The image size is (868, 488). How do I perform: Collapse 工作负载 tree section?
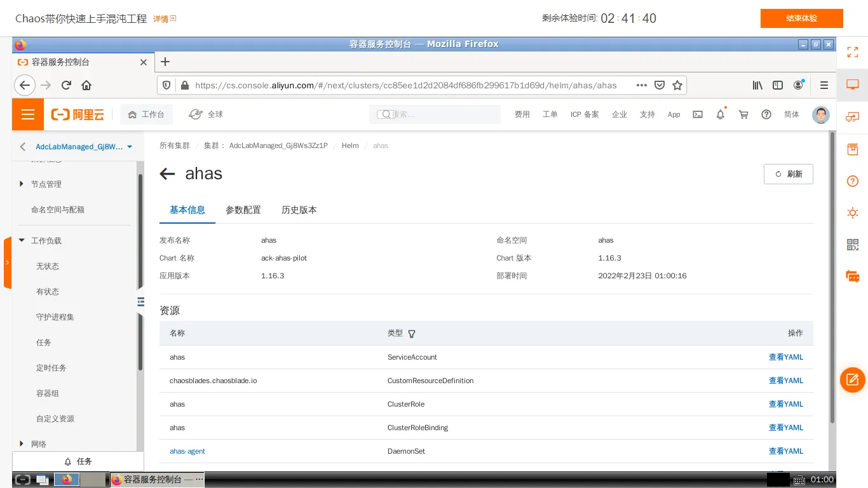pyautogui.click(x=22, y=241)
